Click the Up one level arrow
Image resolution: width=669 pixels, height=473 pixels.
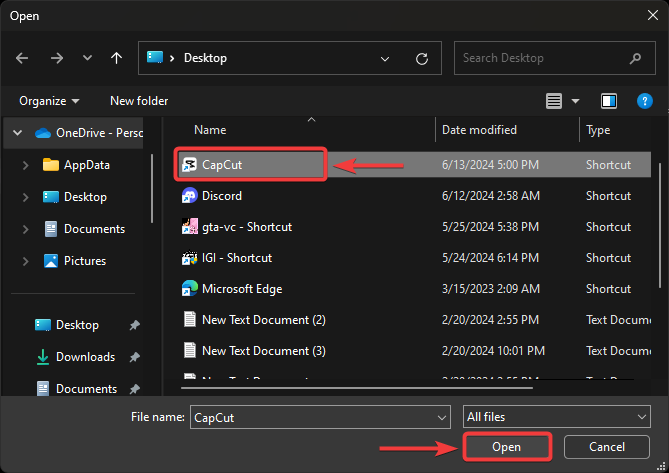117,58
